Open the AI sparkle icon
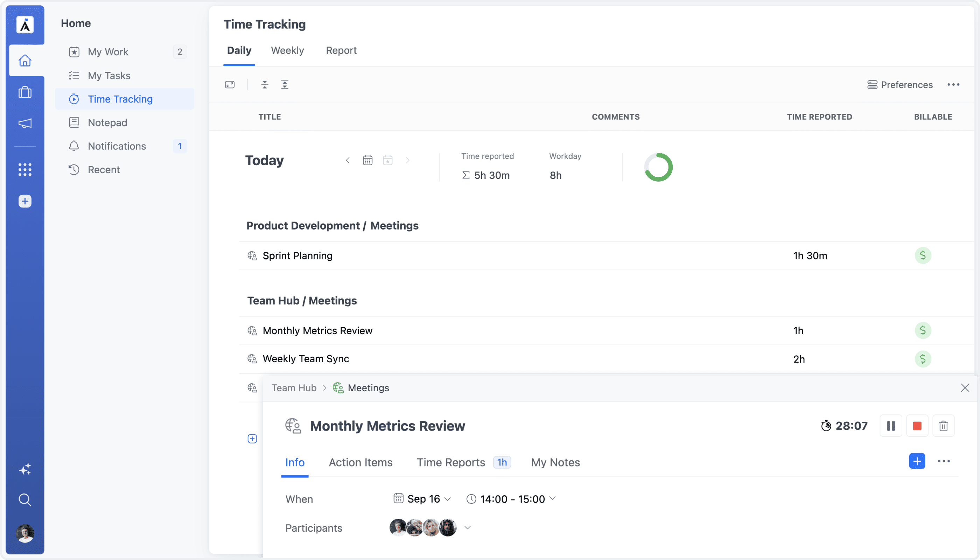 [x=25, y=469]
